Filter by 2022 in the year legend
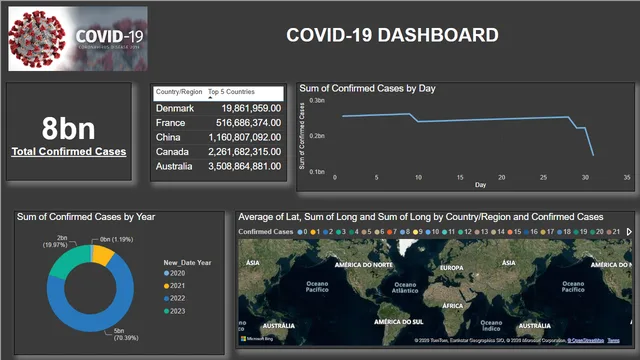Image resolution: width=640 pixels, height=360 pixels. click(x=175, y=299)
